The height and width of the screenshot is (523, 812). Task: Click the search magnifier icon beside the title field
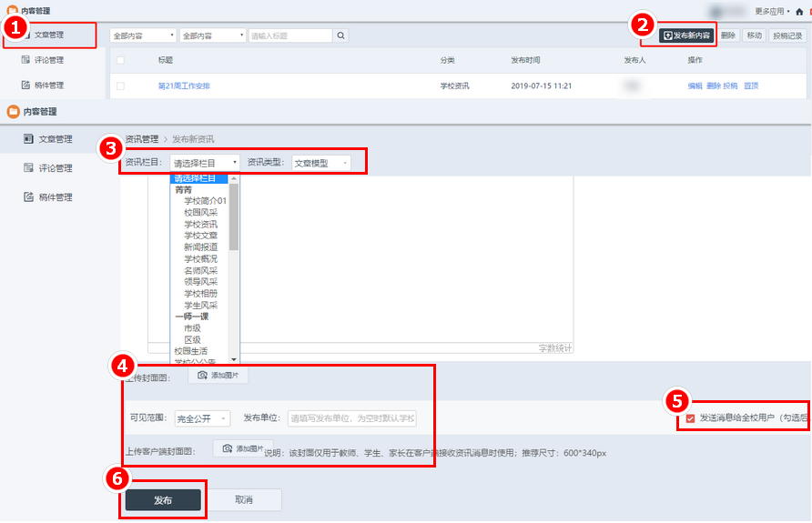pos(341,35)
